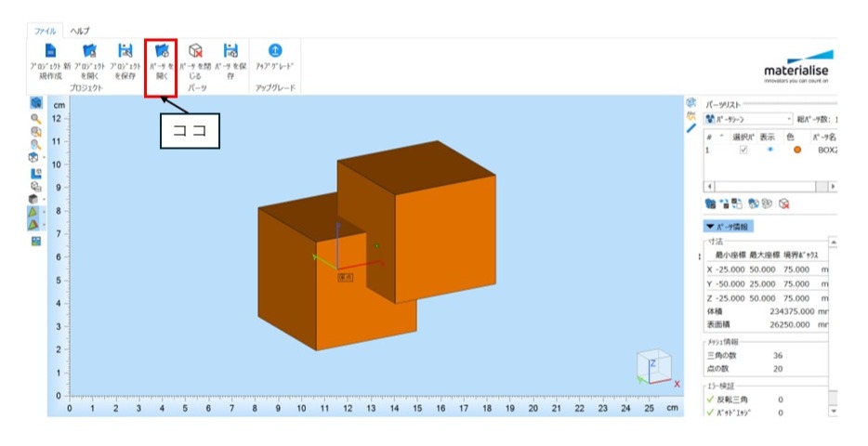Switch to the 'ファイル' ribbon tab
The height and width of the screenshot is (446, 868).
click(46, 31)
